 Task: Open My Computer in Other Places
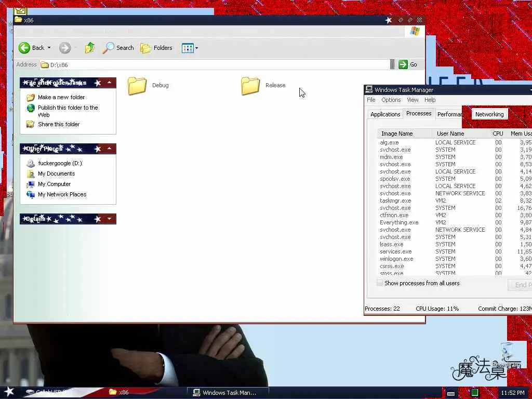coord(54,184)
